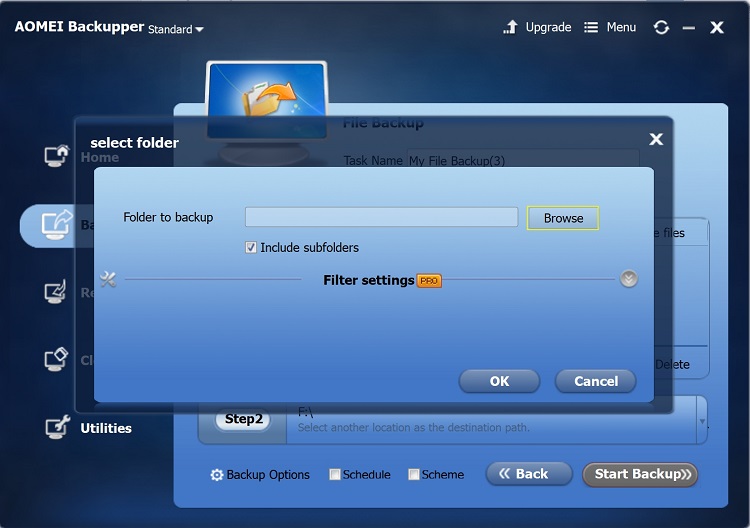750x528 pixels.
Task: Click the Start Backup button
Action: click(640, 474)
